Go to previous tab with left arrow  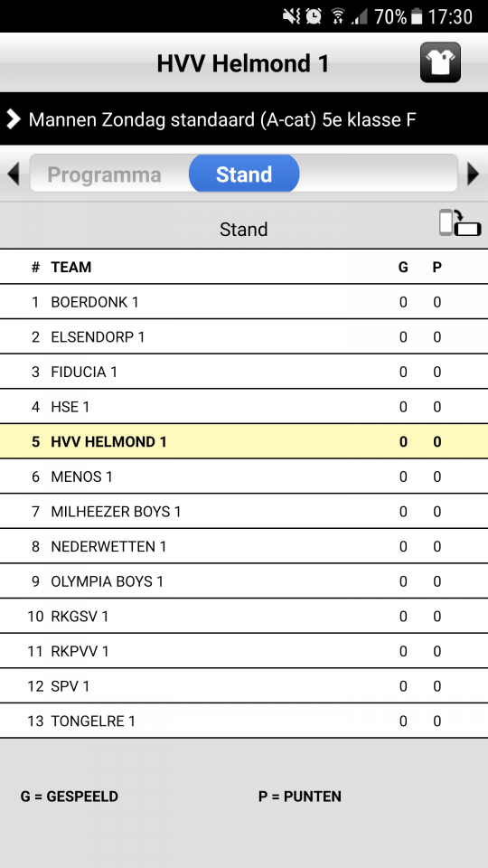pos(14,175)
